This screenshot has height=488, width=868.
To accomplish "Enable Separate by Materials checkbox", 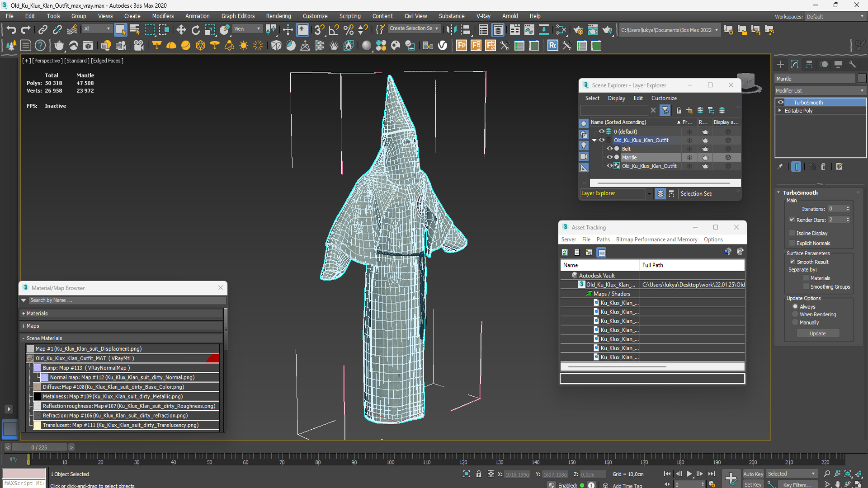I will coord(806,278).
